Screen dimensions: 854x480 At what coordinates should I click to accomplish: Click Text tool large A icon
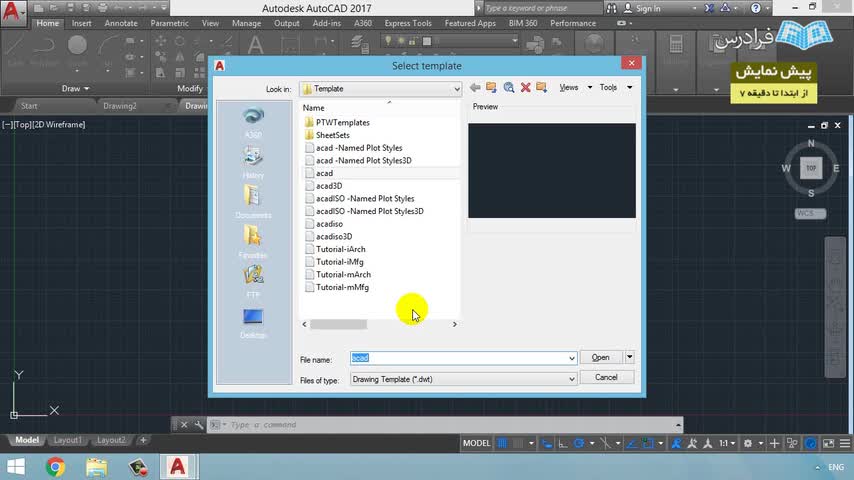click(x=255, y=45)
